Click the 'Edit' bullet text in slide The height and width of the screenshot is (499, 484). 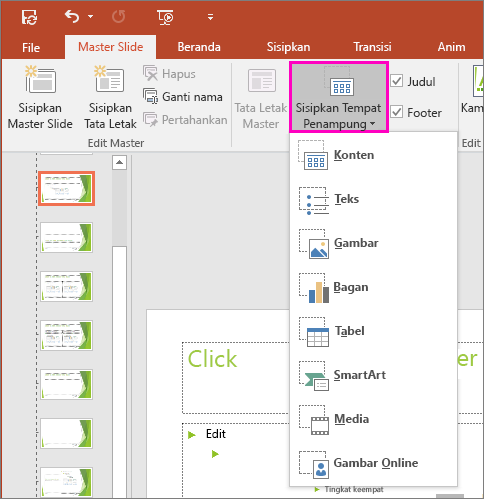pos(216,434)
